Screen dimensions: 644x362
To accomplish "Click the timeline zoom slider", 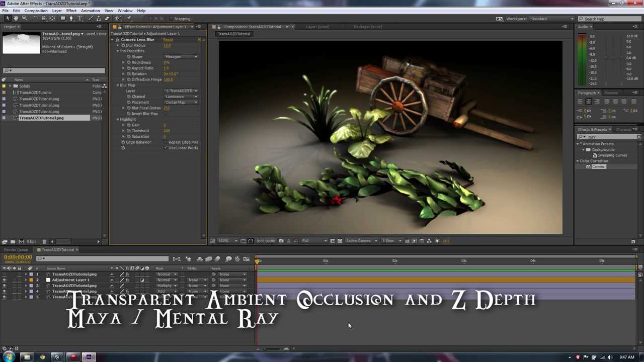I will 272,349.
